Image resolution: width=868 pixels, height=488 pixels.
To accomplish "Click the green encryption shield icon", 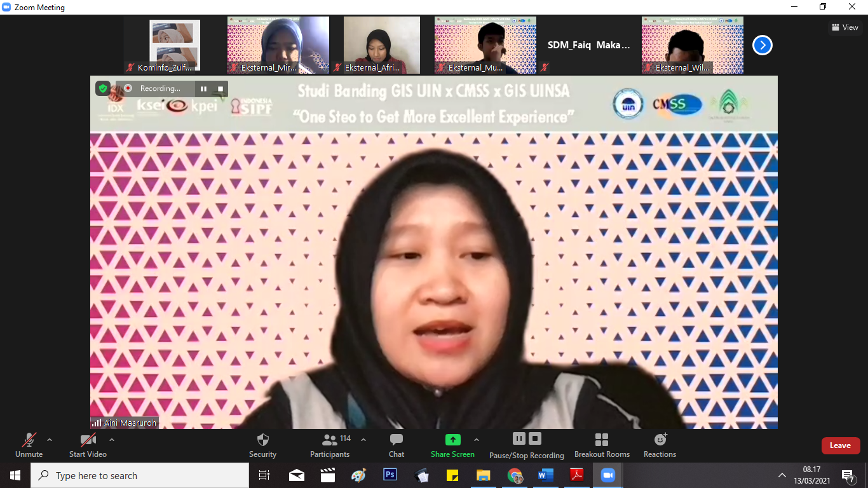I will 103,88.
